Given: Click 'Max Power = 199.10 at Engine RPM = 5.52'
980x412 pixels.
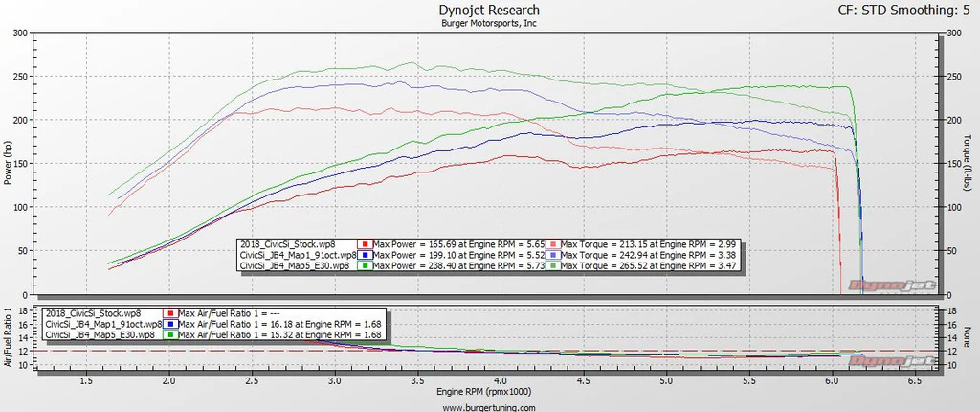Looking at the screenshot, I should point(458,255).
